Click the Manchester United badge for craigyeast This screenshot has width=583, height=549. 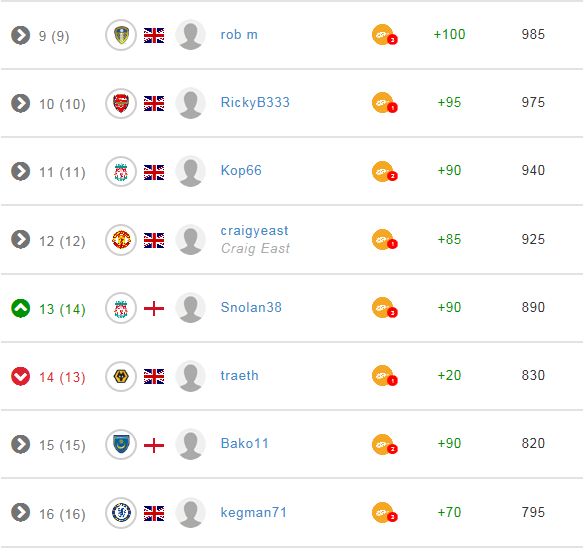[121, 240]
